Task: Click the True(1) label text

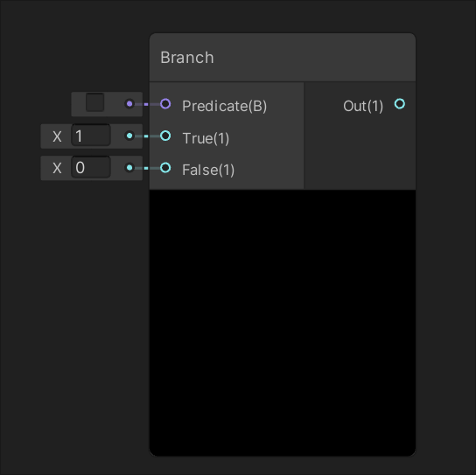Action: [206, 138]
